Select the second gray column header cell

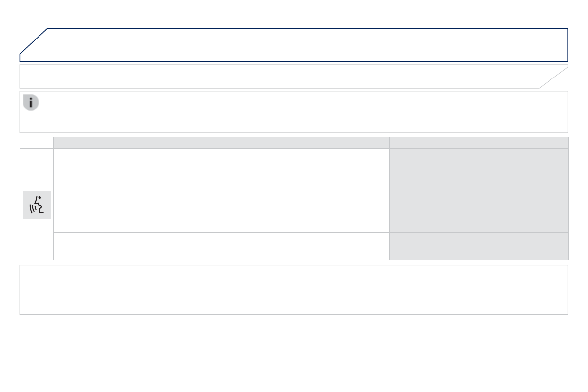coord(221,143)
